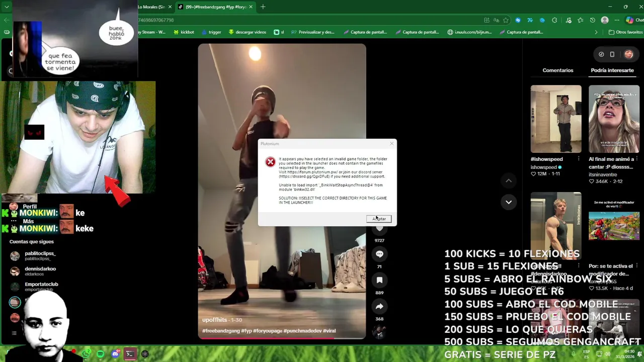644x362 pixels.
Task: Click 'Cuentas que sigues' heading
Action: tap(31, 242)
